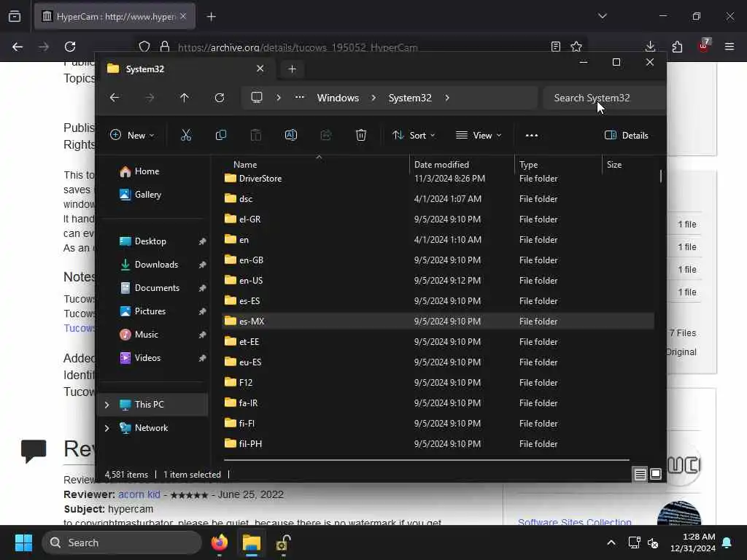The image size is (747, 560).
Task: Open Firefox application hamburger menu
Action: click(729, 47)
